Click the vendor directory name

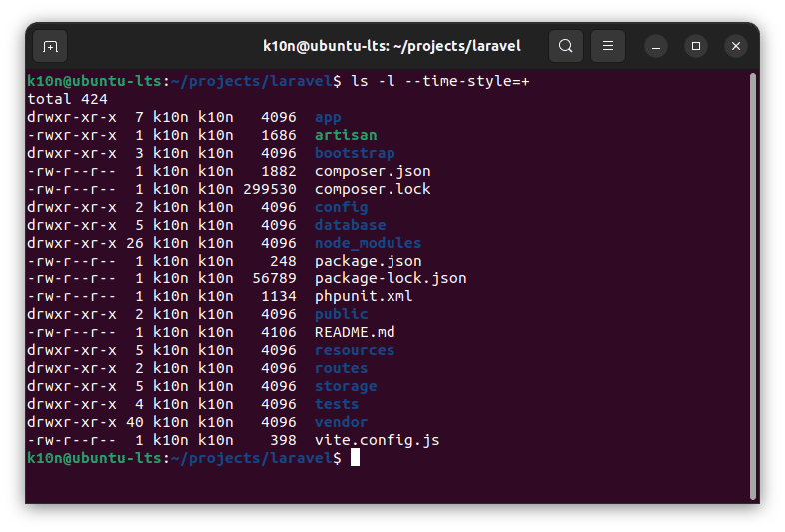(x=341, y=422)
